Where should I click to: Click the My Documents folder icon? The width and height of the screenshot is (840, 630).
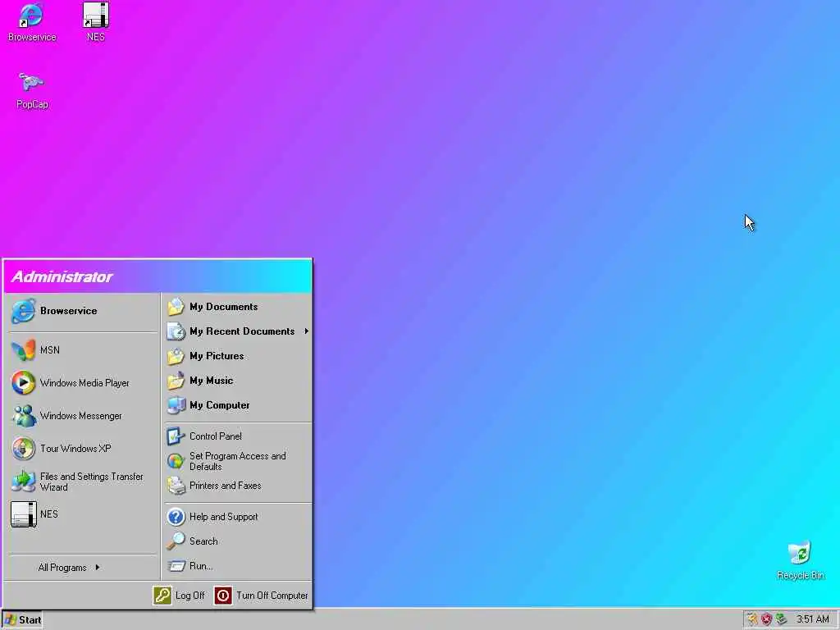tap(176, 307)
